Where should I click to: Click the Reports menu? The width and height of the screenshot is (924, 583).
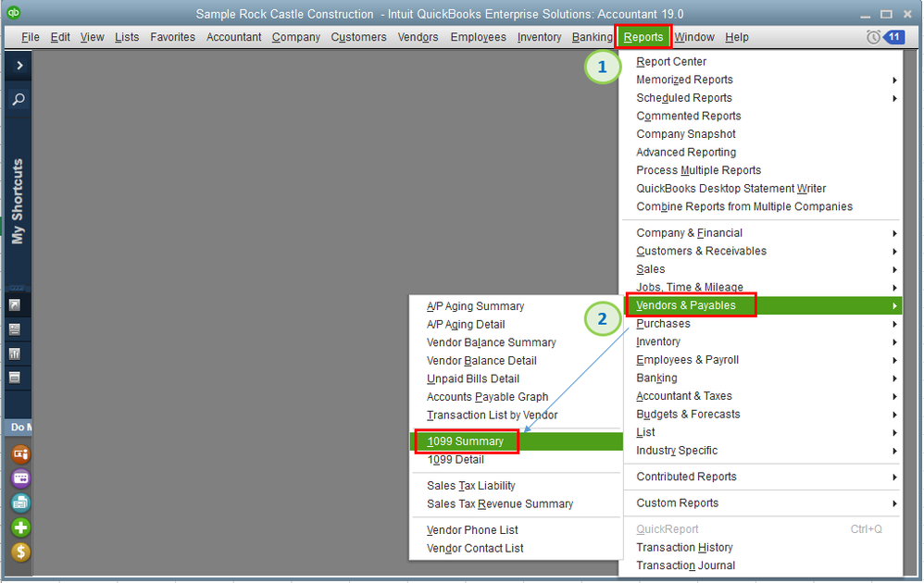point(643,37)
